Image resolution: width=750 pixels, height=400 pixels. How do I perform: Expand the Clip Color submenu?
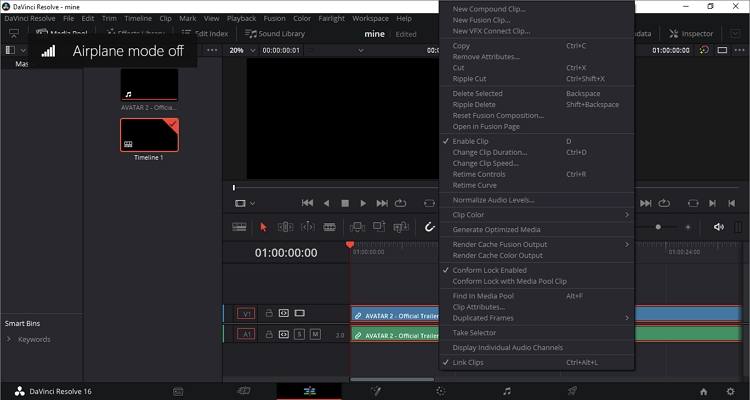pos(537,215)
